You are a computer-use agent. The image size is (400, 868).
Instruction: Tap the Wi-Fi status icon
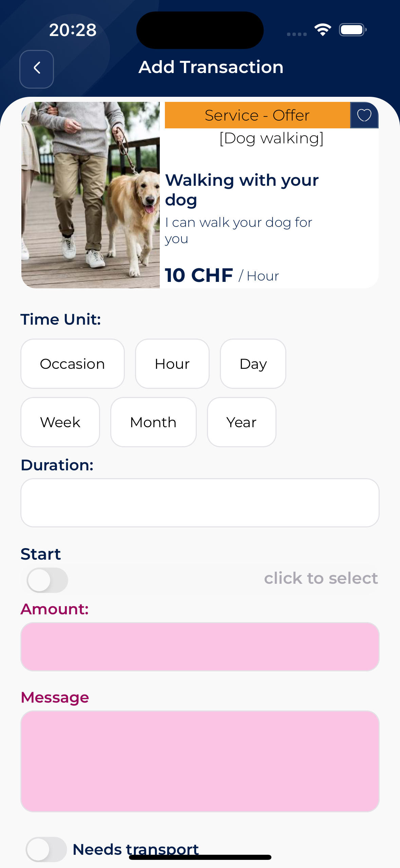(323, 30)
